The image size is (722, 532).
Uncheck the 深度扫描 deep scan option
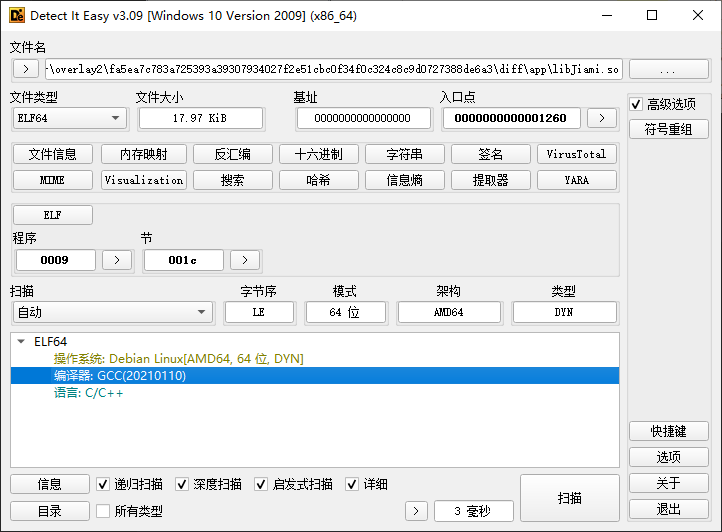182,484
